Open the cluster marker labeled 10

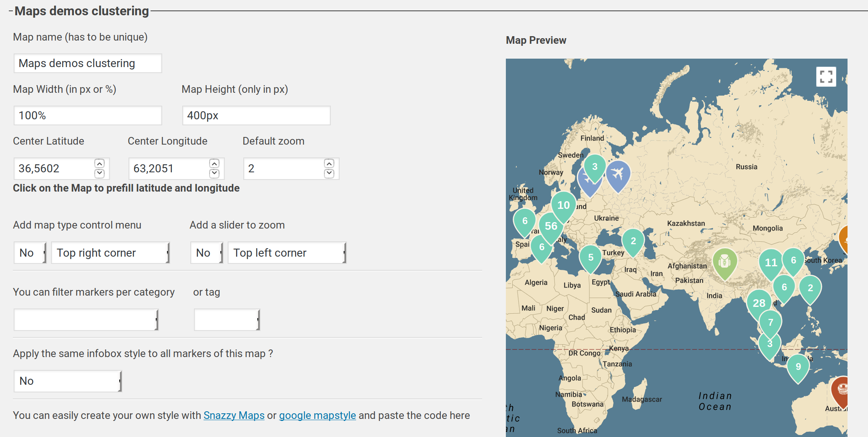[563, 205]
